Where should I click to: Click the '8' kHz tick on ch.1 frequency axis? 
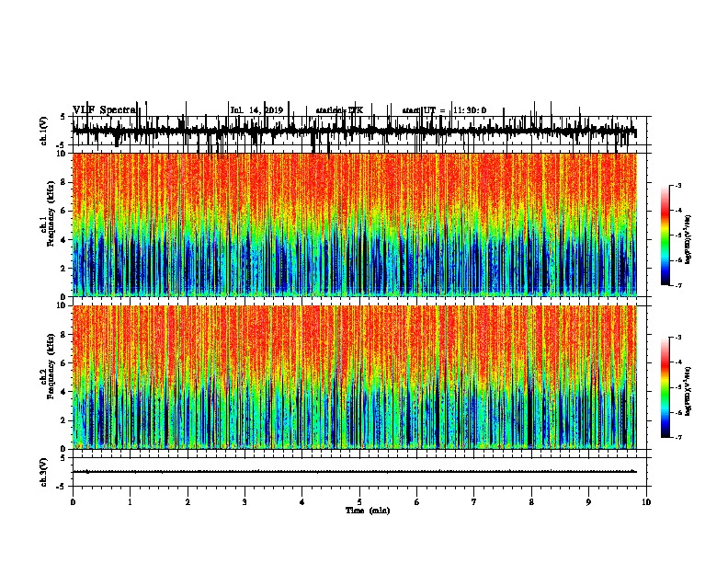click(64, 182)
